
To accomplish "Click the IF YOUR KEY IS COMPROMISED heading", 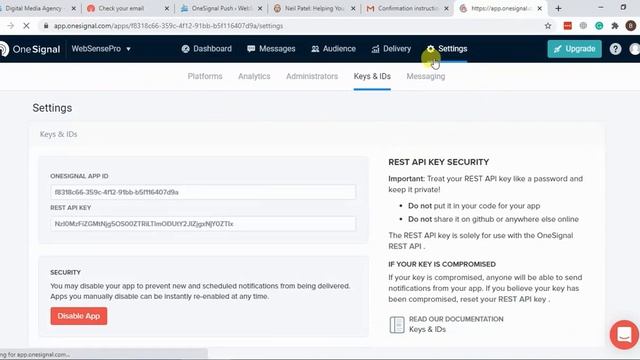I will tap(442, 264).
